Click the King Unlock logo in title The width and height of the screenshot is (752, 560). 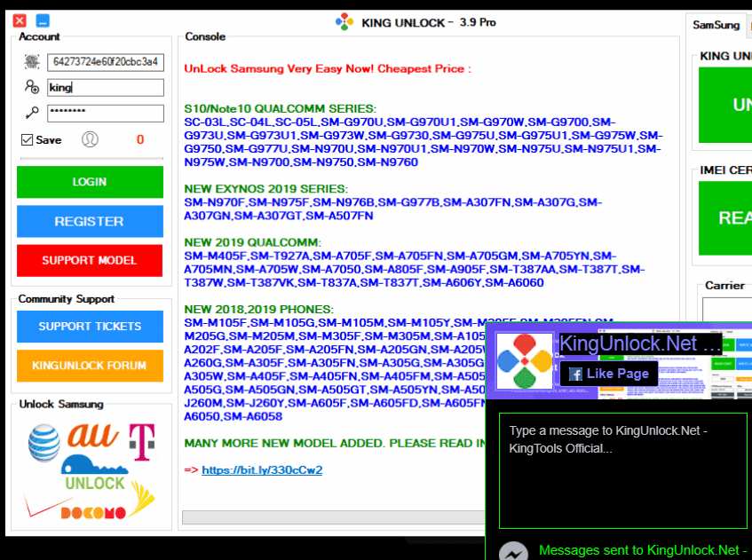[344, 22]
